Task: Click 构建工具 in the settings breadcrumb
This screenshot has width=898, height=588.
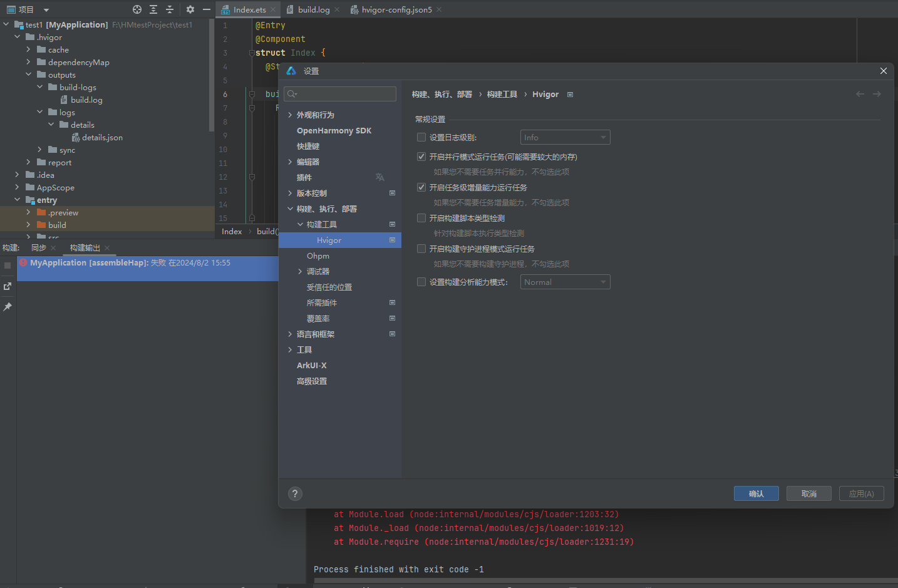Action: 502,95
